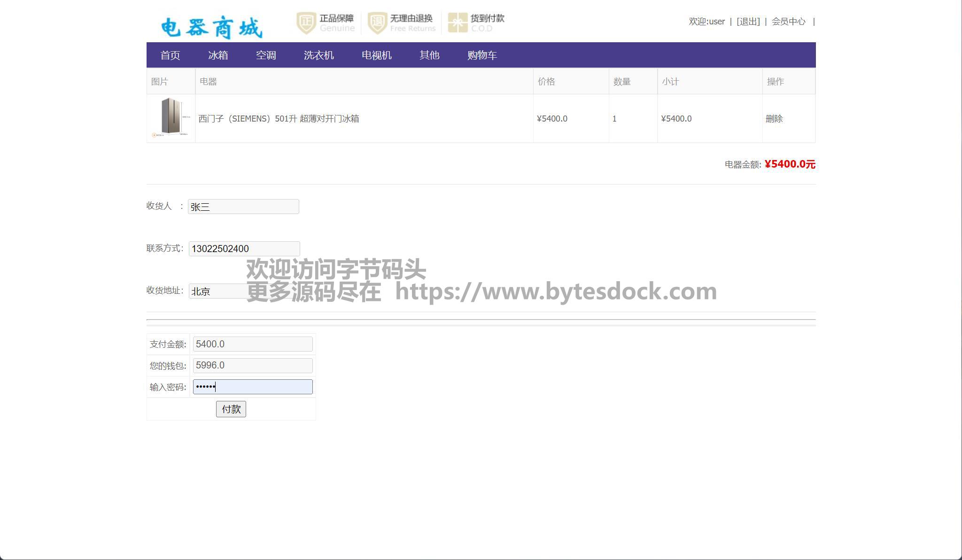Go to 首页 in the navigation bar
962x560 pixels.
coord(170,55)
